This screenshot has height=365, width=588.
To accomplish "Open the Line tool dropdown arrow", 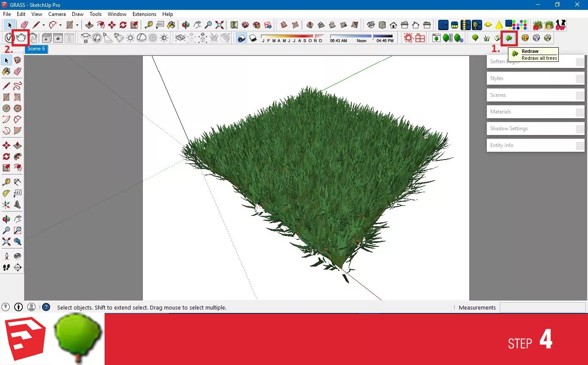I will [x=43, y=25].
